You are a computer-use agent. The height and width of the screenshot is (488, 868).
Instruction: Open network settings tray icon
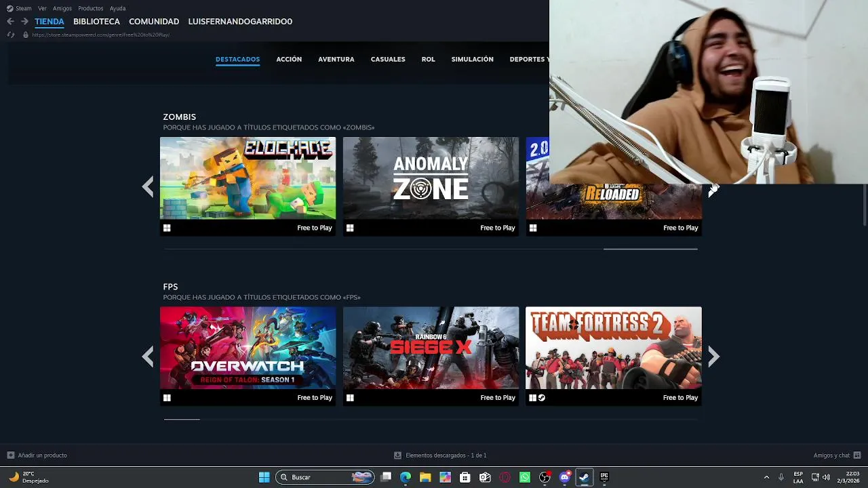[x=815, y=477]
